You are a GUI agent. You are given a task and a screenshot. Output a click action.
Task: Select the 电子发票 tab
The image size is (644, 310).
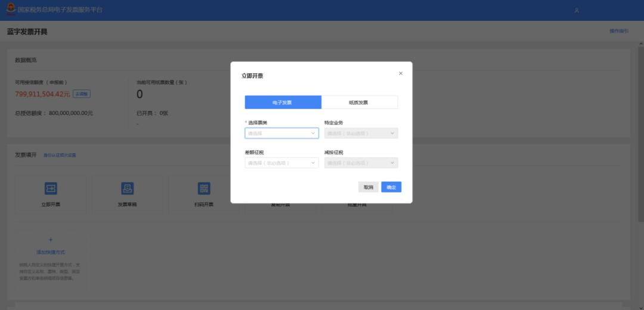pos(283,102)
